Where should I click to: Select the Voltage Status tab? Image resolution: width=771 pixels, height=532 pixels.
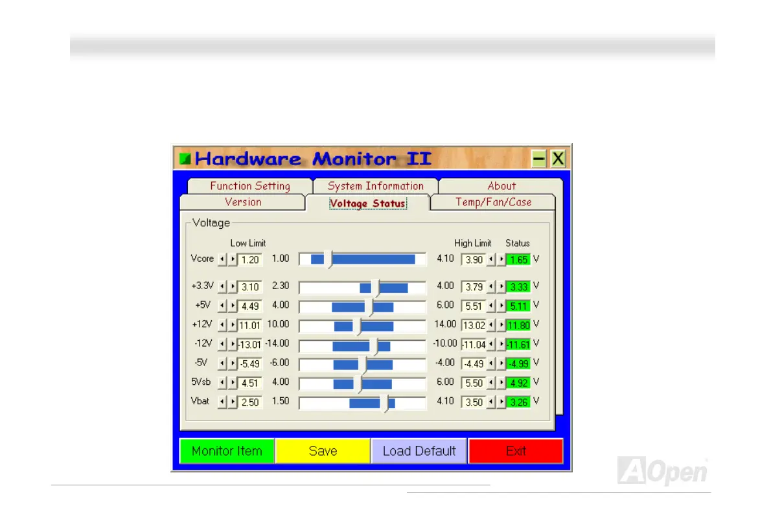[368, 203]
